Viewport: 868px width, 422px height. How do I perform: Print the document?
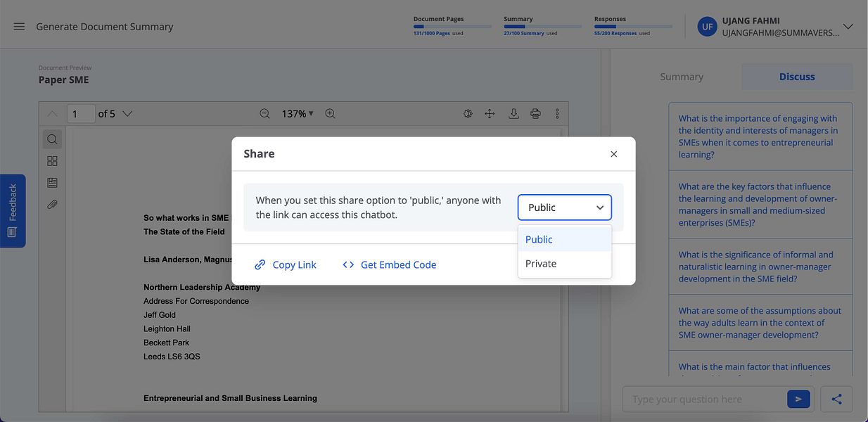535,113
